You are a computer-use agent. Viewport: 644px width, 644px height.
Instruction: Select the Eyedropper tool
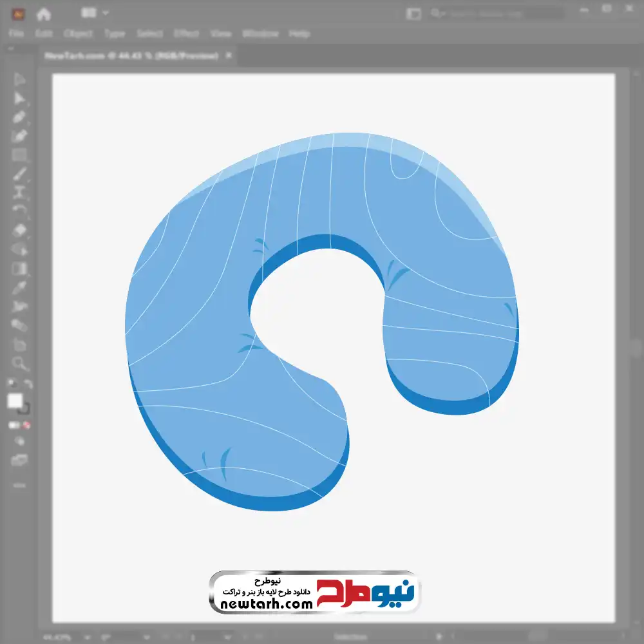(19, 287)
